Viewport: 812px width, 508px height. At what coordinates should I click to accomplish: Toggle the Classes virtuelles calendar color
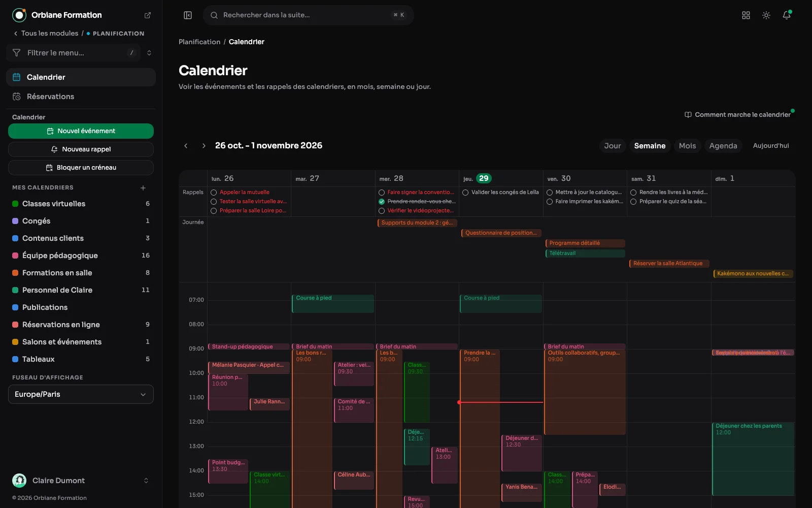click(x=15, y=204)
